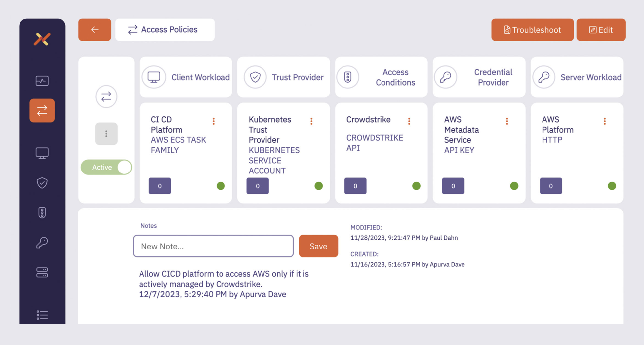Open Credential Providers key icon in sidebar
The width and height of the screenshot is (644, 345).
pyautogui.click(x=42, y=243)
